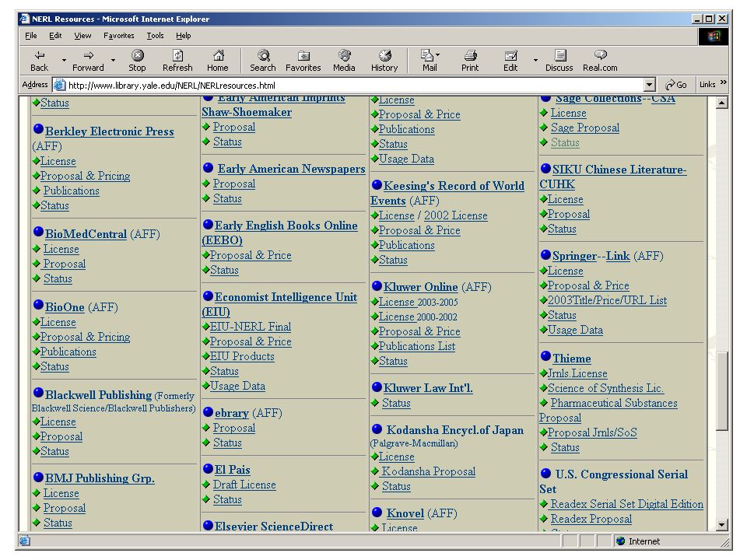Open the Search pane
The image size is (747, 560).
[x=263, y=61]
